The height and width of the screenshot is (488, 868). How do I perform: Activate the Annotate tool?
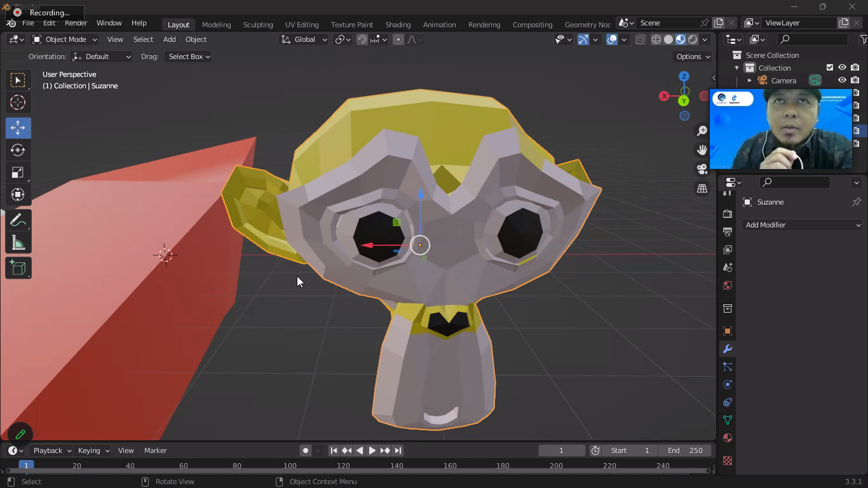[x=18, y=220]
